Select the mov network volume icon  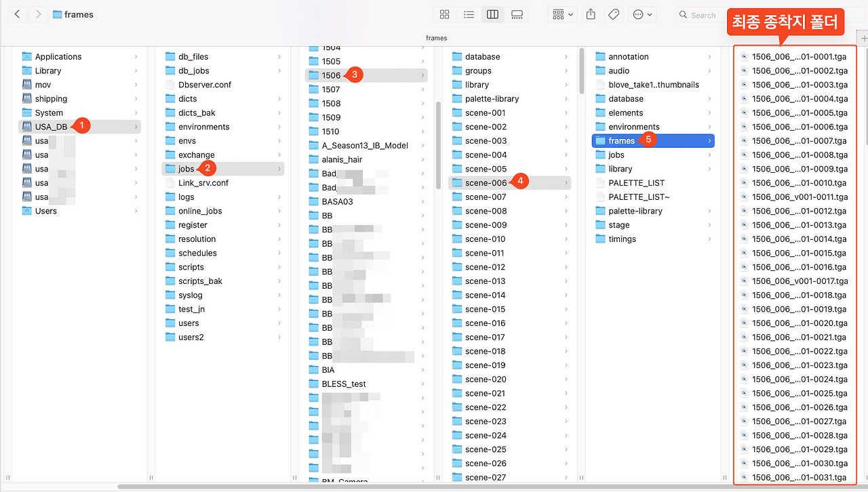coord(27,85)
